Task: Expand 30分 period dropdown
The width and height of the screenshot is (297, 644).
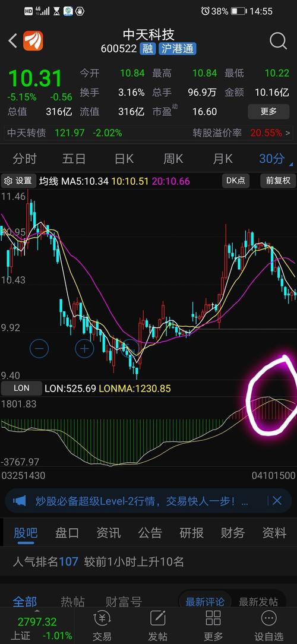Action: (x=274, y=159)
